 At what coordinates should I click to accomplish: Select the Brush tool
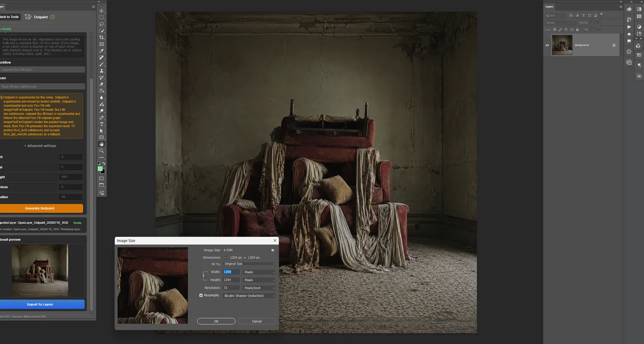(x=102, y=64)
